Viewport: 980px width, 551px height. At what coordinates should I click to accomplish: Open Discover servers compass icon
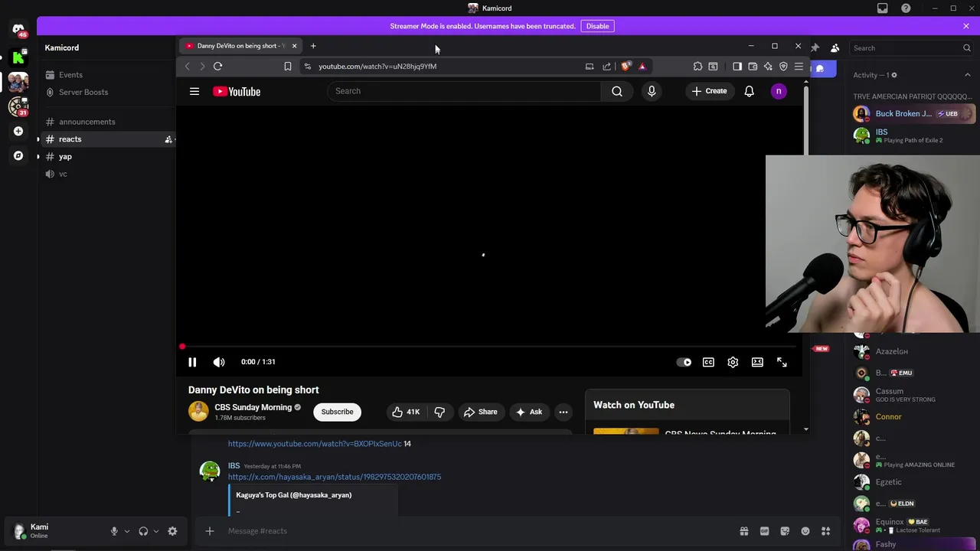(18, 155)
